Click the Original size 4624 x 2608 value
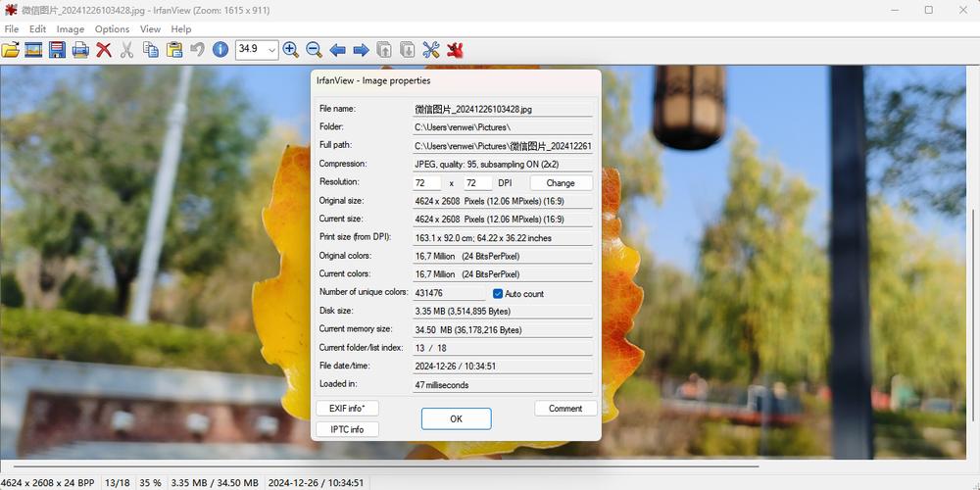The height and width of the screenshot is (490, 980). (503, 201)
